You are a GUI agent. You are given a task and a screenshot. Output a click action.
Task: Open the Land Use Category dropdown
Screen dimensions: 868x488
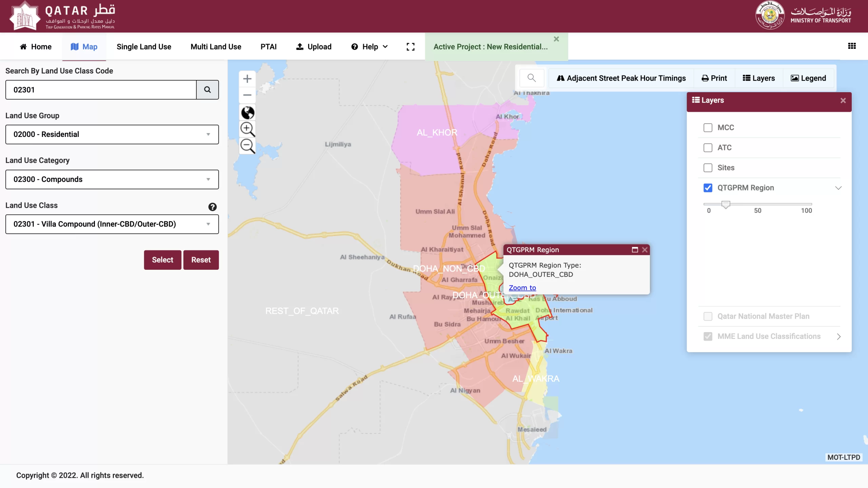[x=112, y=179]
